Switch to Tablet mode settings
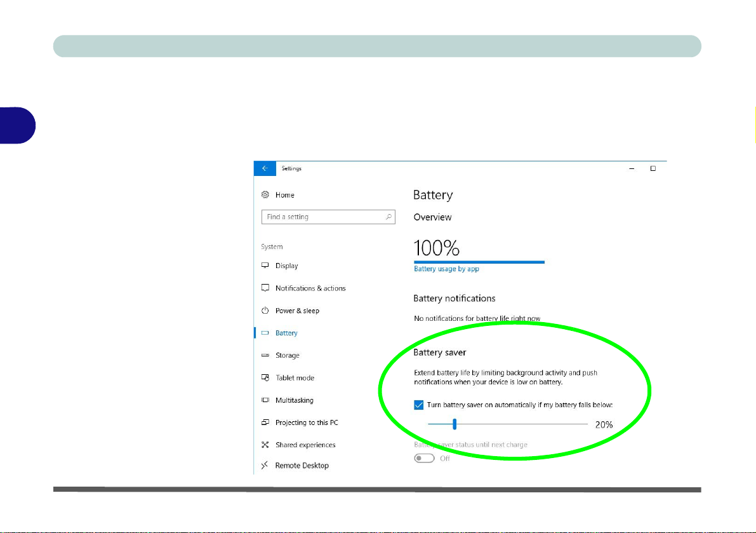 click(x=295, y=378)
